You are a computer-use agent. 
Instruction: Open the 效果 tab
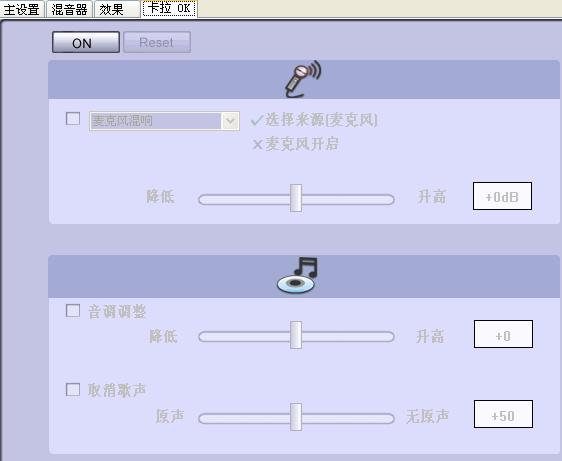(117, 9)
